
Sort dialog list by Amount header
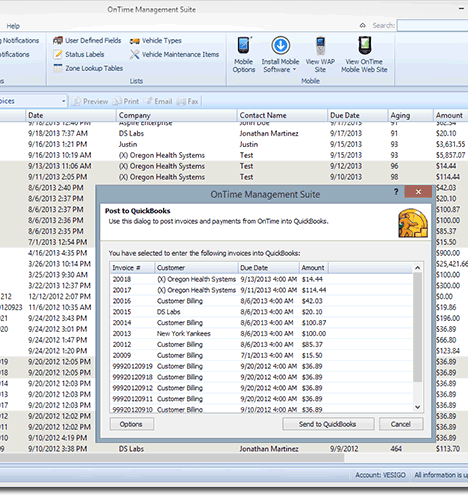(x=314, y=268)
